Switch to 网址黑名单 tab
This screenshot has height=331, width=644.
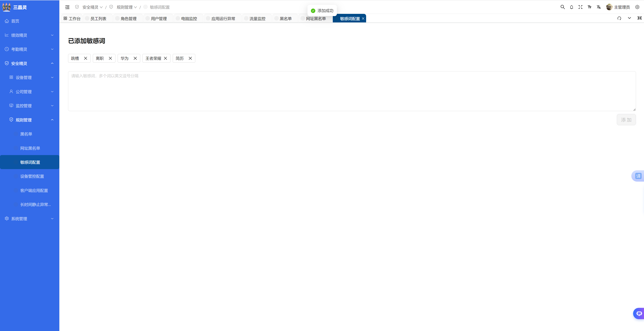tap(316, 18)
